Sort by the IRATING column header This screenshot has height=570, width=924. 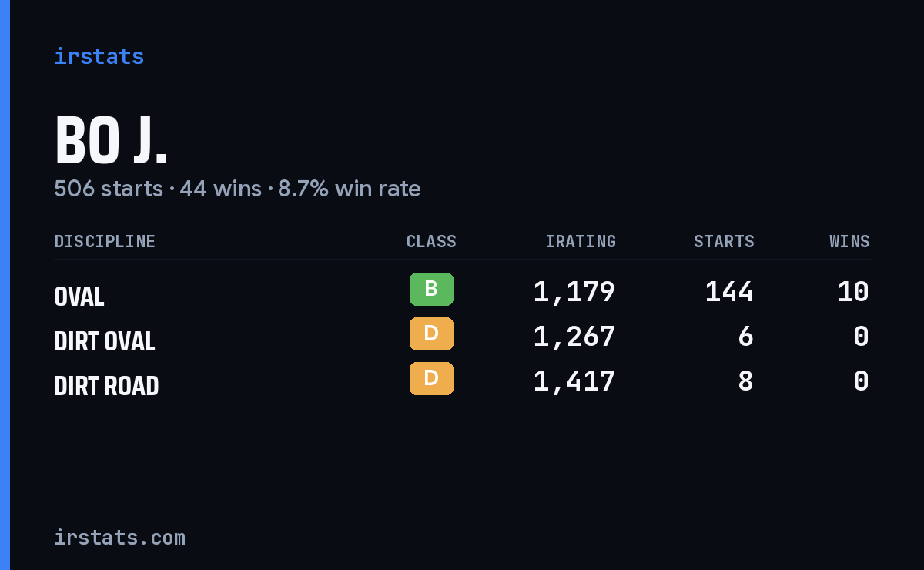[x=581, y=242]
